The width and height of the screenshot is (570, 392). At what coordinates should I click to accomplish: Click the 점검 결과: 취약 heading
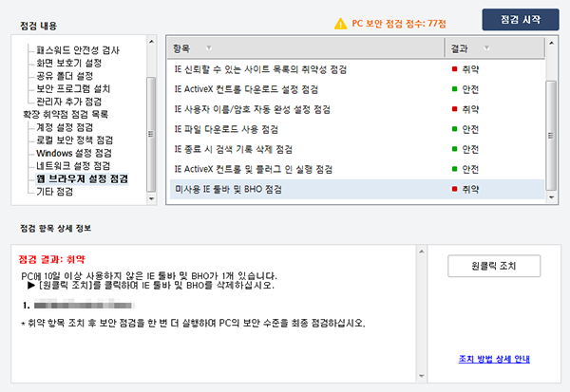point(52,259)
